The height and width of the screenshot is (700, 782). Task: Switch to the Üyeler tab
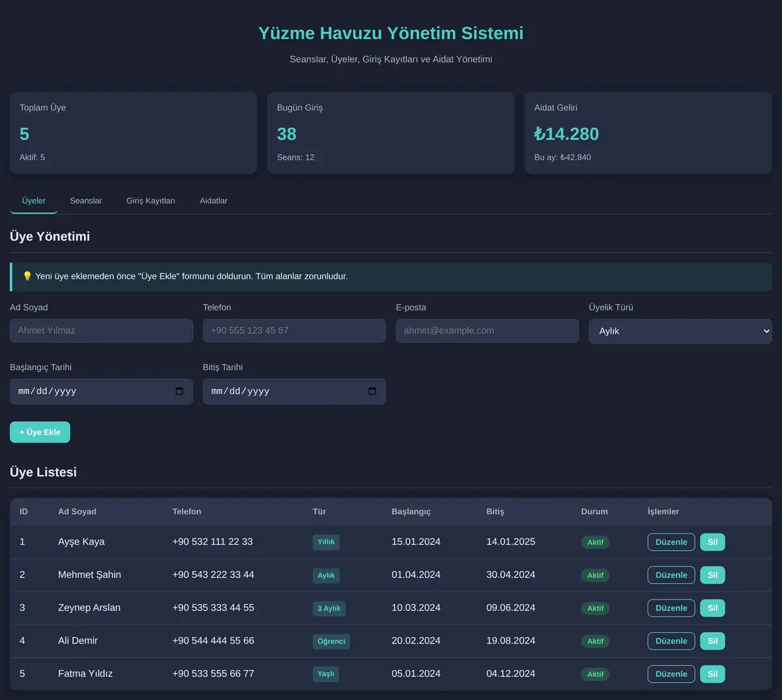[34, 201]
